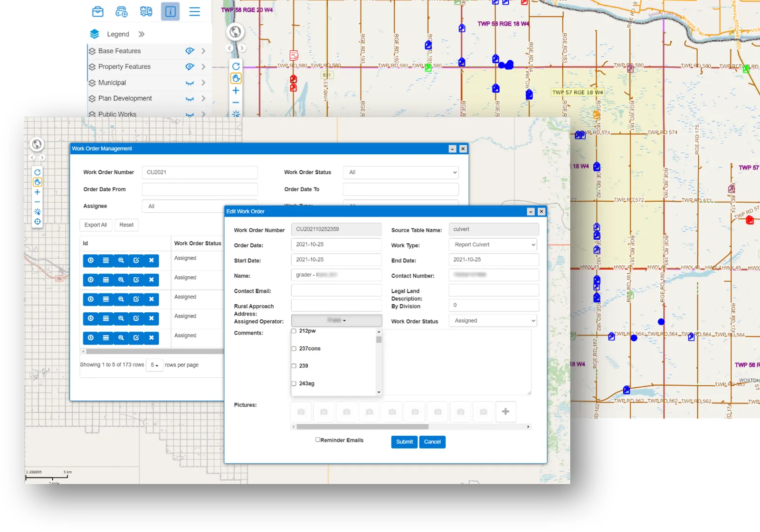Open the hamburger menu in the top toolbar

point(195,11)
